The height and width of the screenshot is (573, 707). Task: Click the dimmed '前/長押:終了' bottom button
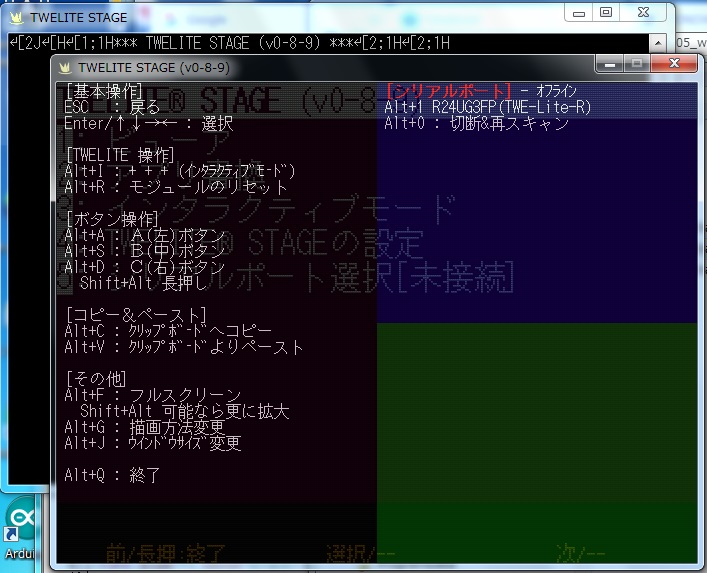pyautogui.click(x=165, y=554)
